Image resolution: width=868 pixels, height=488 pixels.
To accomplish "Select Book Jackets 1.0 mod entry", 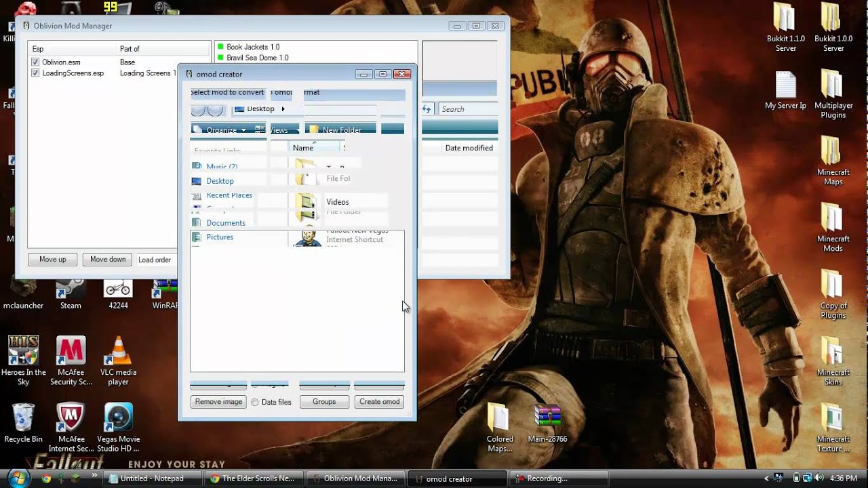I will 252,47.
